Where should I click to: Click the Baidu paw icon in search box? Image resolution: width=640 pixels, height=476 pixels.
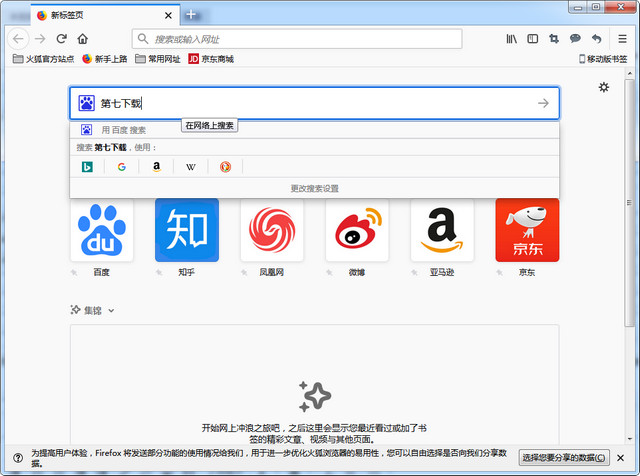tap(87, 103)
